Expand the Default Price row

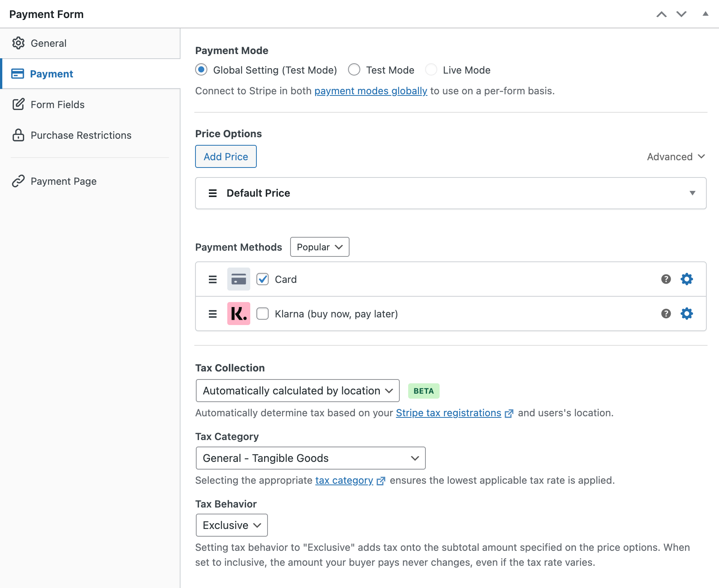pos(692,193)
